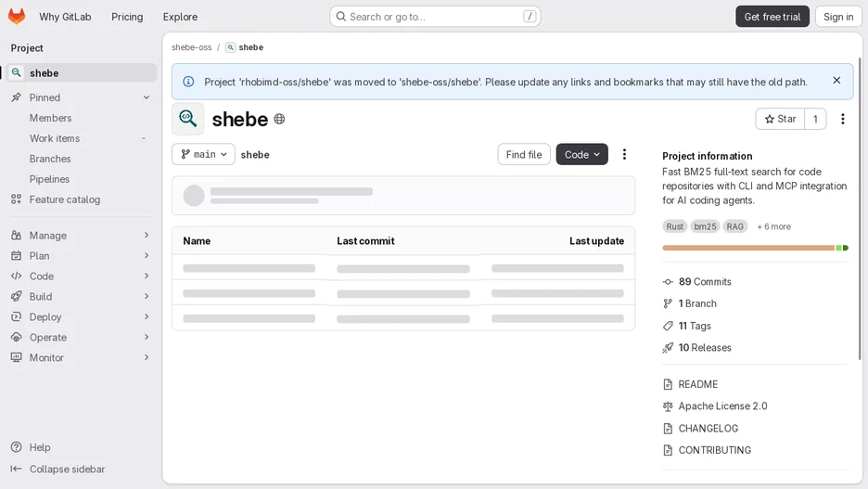Open the shebe-oss breadcrumb link
Image resolution: width=868 pixels, height=489 pixels.
[x=192, y=47]
